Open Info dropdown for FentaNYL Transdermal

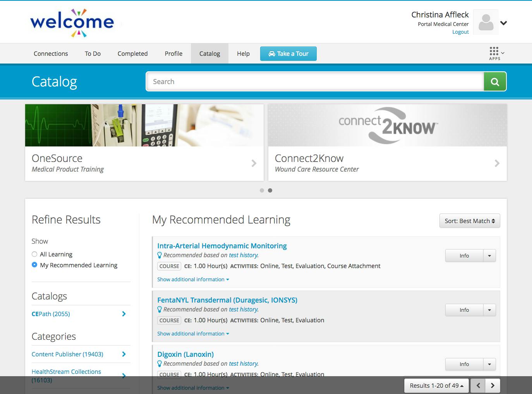(x=490, y=310)
